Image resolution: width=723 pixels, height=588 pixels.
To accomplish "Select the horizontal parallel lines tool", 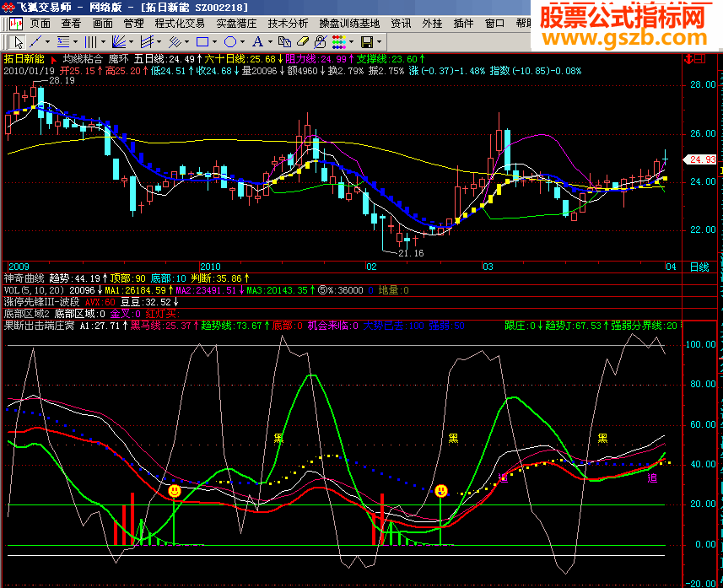I will (62, 42).
